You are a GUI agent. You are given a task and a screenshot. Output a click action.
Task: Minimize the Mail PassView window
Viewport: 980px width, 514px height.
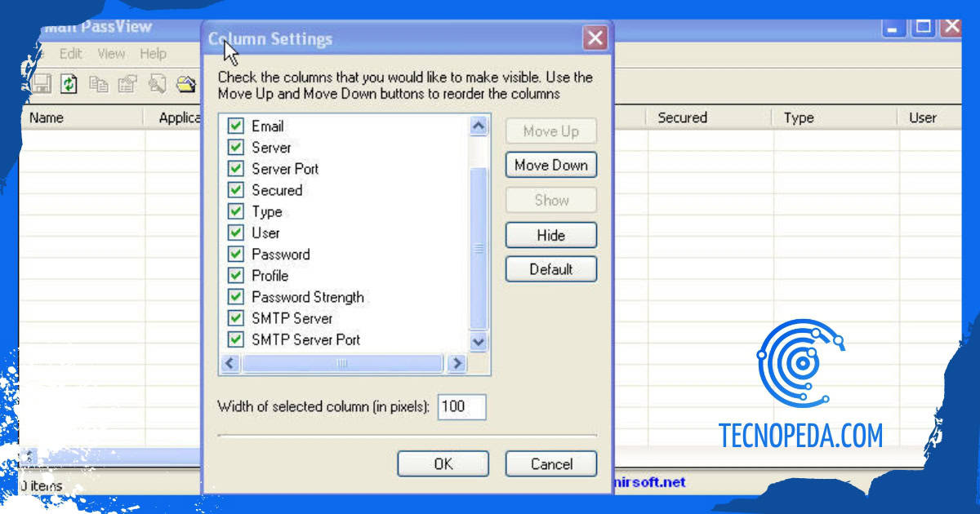point(894,27)
